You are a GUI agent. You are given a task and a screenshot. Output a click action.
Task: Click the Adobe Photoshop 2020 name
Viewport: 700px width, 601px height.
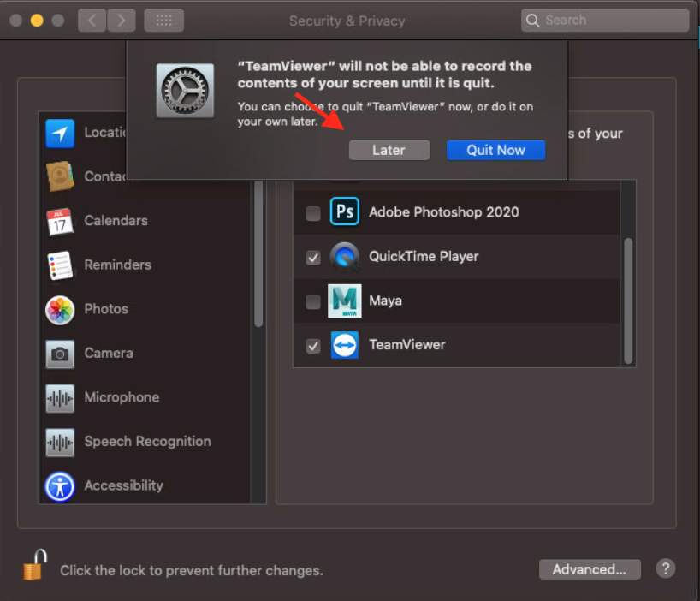click(444, 212)
